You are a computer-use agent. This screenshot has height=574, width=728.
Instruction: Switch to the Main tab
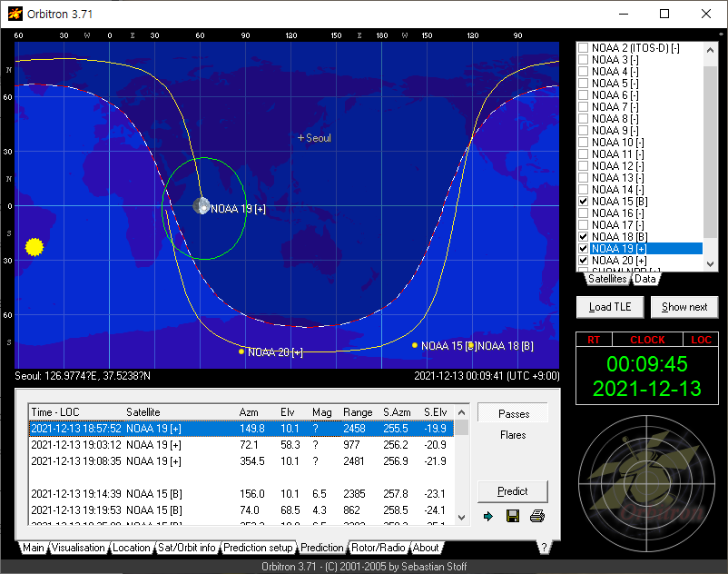[x=34, y=548]
